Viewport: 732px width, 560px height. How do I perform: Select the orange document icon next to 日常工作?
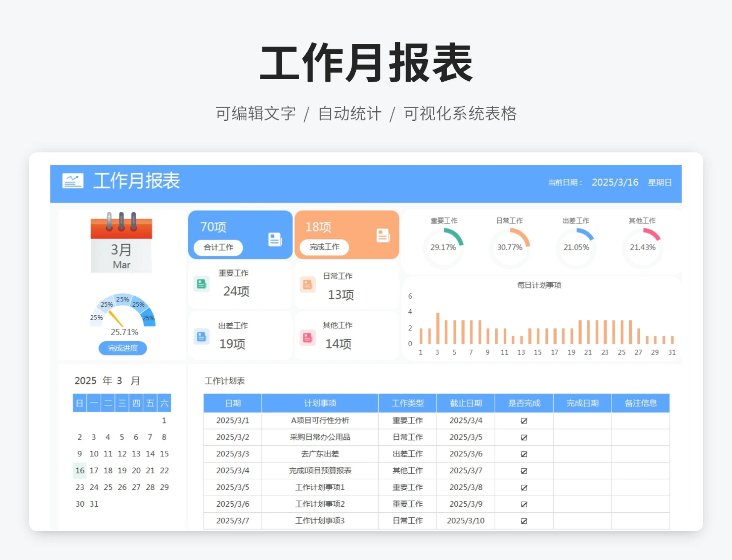[307, 285]
